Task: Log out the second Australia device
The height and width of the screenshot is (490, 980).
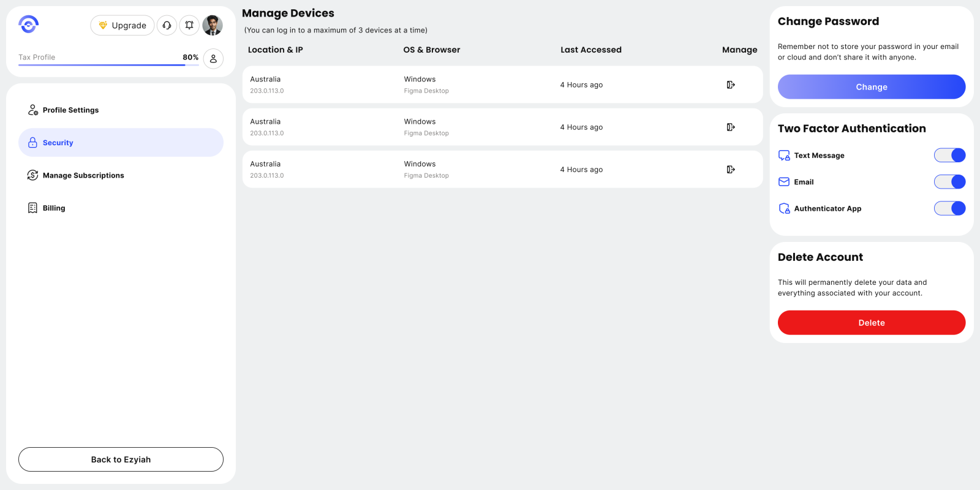Action: click(731, 127)
